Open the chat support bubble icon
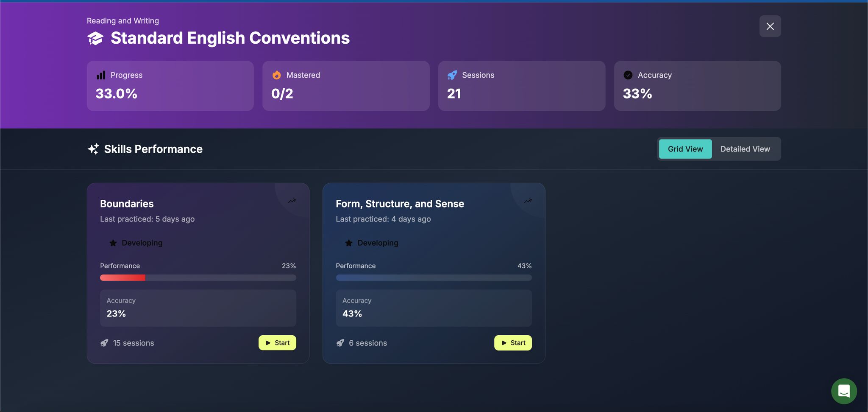The height and width of the screenshot is (412, 868). [x=844, y=391]
